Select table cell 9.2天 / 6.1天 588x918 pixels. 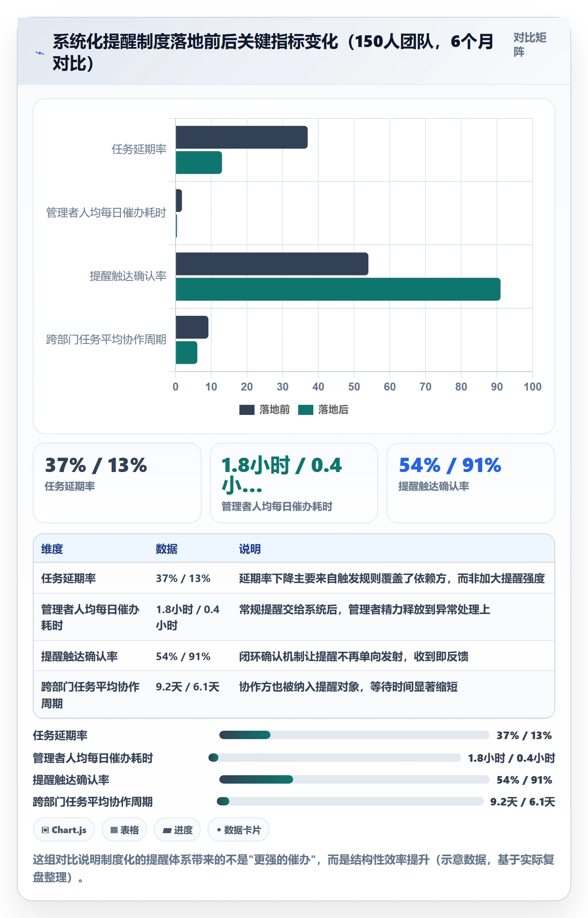[188, 687]
